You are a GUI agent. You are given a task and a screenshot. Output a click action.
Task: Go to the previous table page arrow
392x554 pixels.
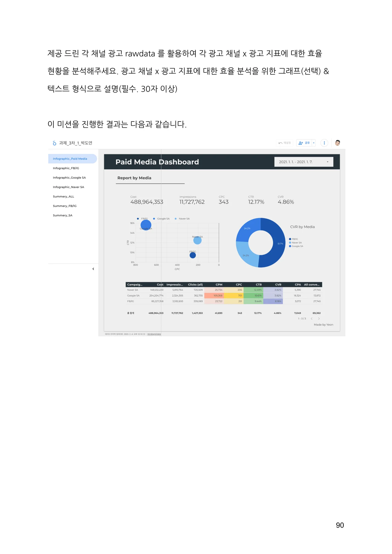tap(312, 319)
